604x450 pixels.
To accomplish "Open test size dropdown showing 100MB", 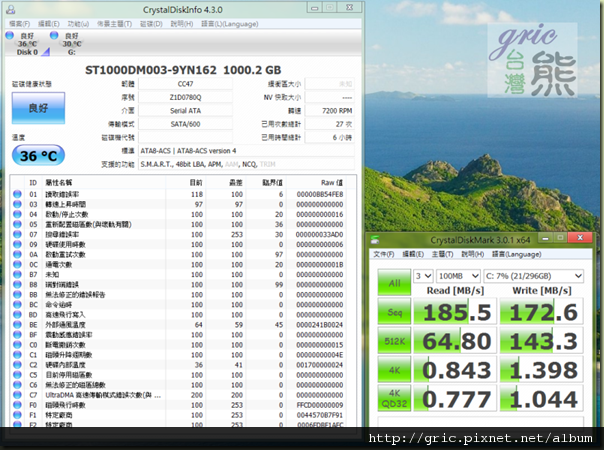I will coord(458,276).
